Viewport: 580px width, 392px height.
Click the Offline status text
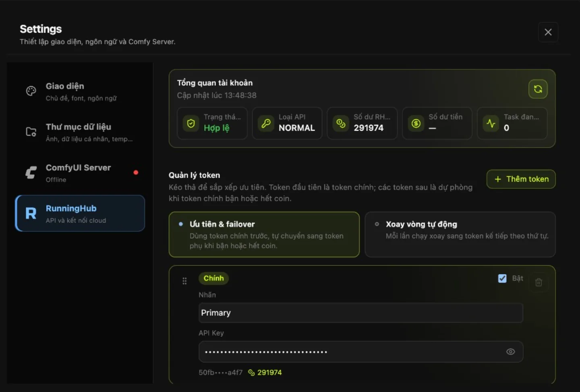click(x=56, y=179)
